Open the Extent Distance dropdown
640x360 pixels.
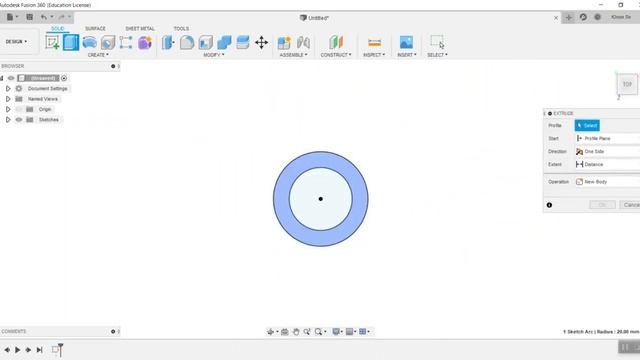[607, 164]
